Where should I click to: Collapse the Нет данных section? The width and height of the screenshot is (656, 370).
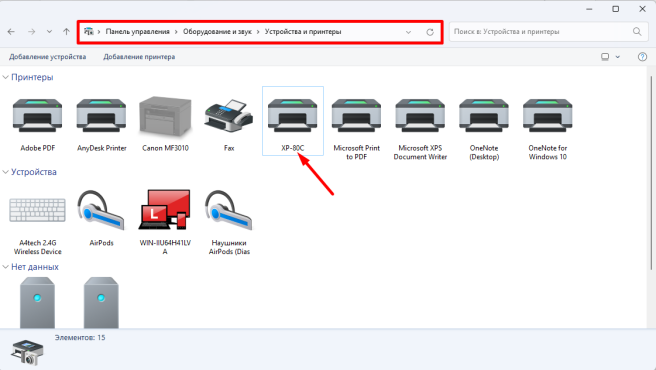(x=5, y=267)
